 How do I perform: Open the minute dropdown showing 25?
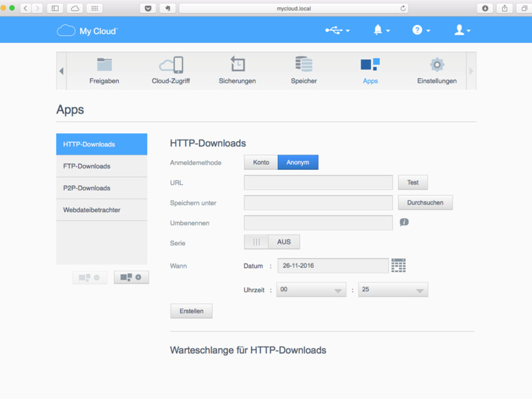click(393, 289)
